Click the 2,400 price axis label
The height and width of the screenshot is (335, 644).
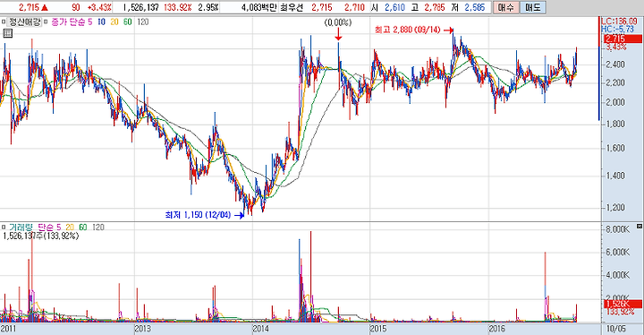tap(615, 64)
